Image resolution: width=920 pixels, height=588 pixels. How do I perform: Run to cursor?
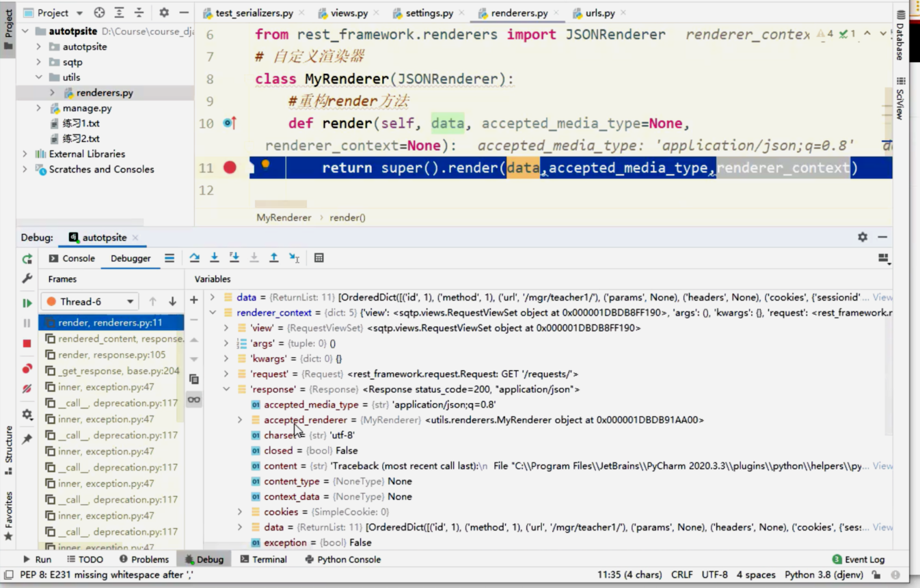tap(294, 257)
